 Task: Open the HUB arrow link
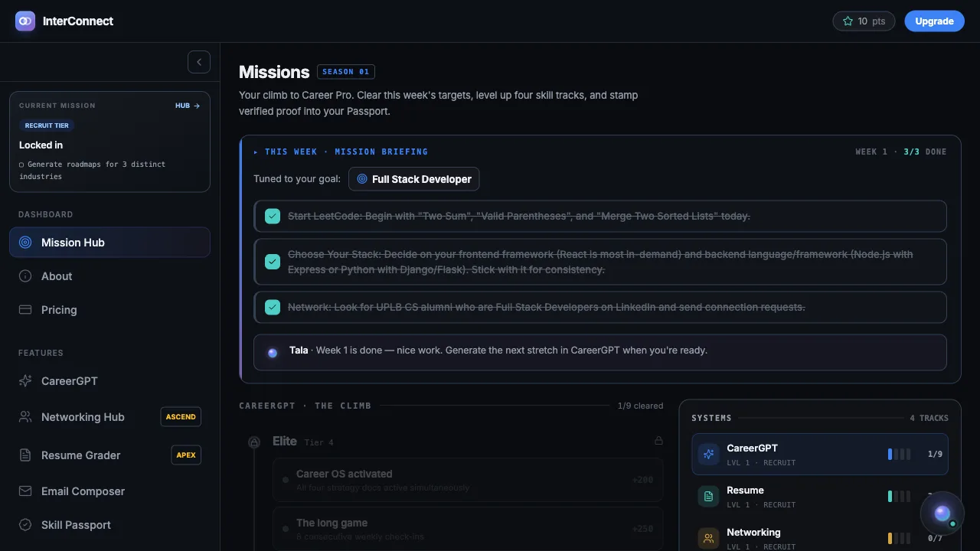click(188, 106)
